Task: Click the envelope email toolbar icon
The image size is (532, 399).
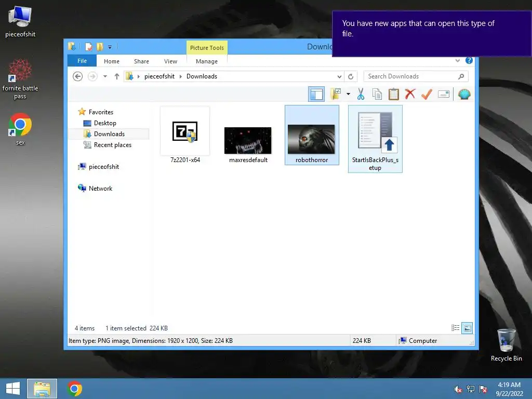Action: (444, 94)
